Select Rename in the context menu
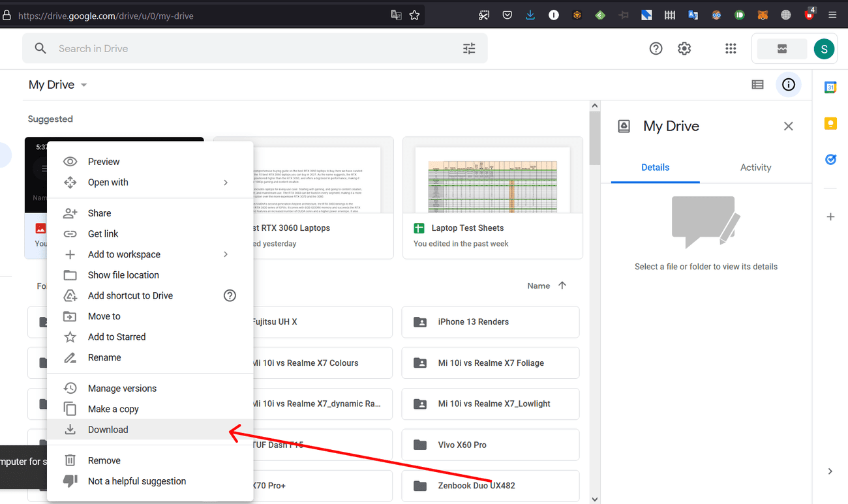Viewport: 848px width, 504px height. click(104, 357)
